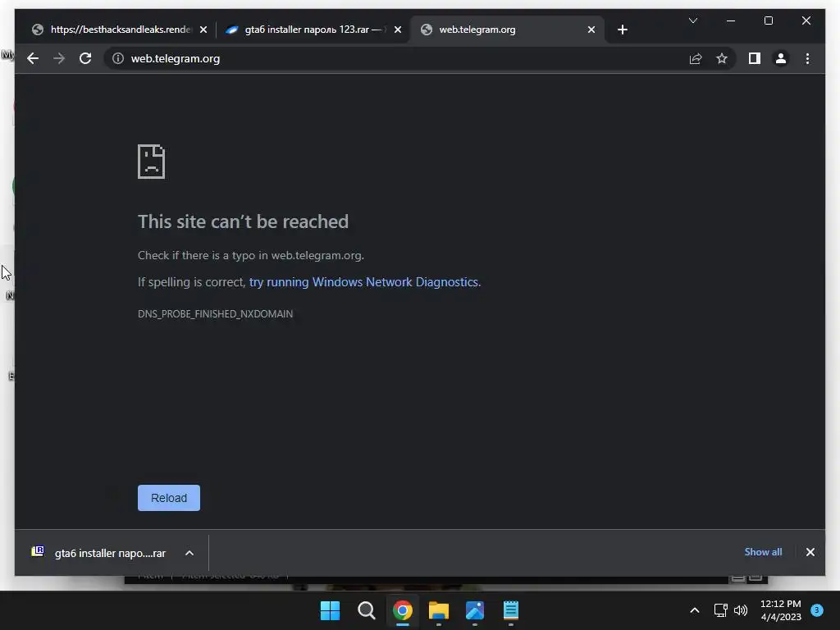Image resolution: width=840 pixels, height=630 pixels.
Task: Reload the page with toolbar refresh icon
Action: point(85,58)
